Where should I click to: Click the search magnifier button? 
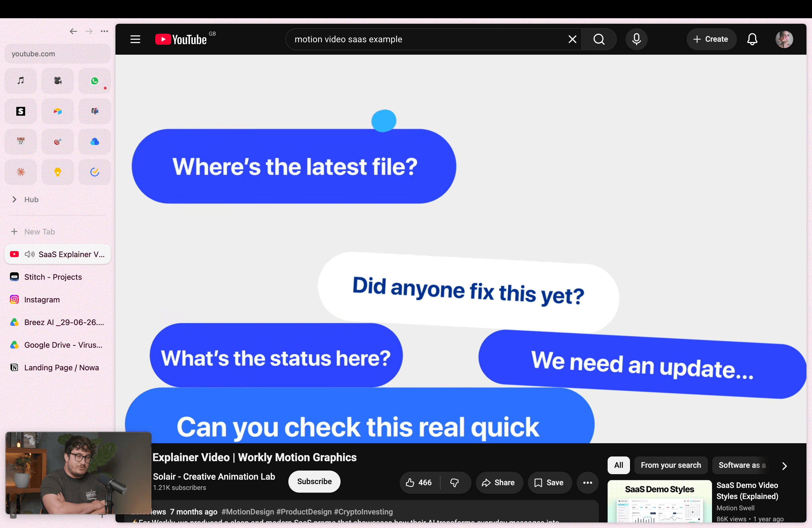point(599,39)
